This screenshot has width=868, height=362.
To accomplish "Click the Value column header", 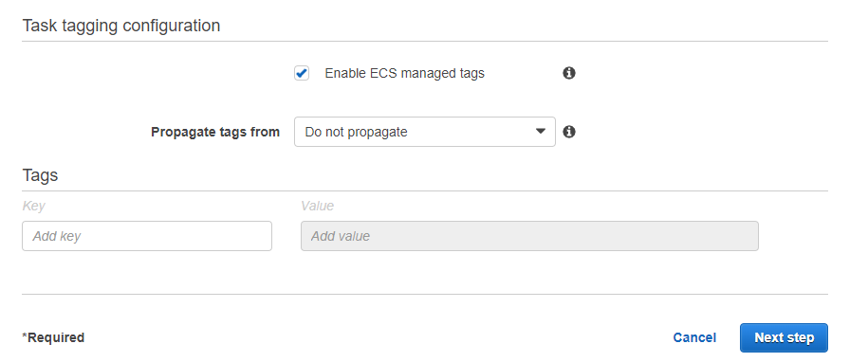I will point(317,207).
